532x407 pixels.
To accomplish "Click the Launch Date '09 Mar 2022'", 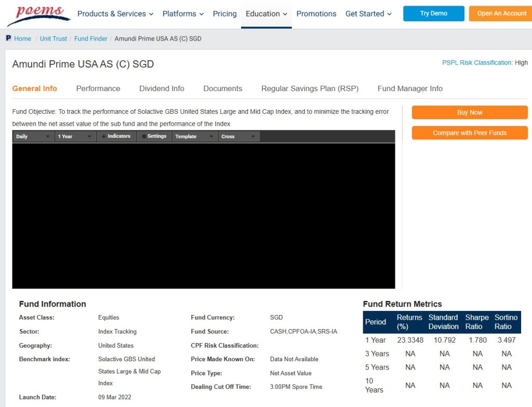I will click(x=115, y=397).
